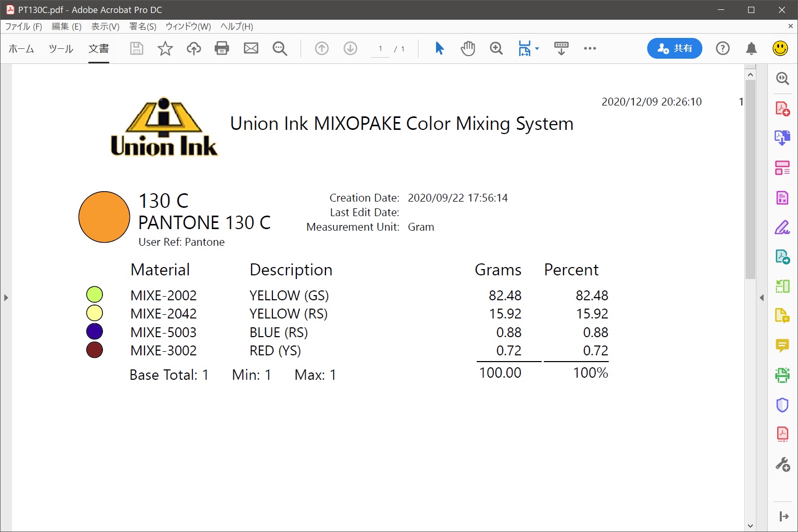Click the scroll down arrow
The width and height of the screenshot is (798, 532).
tap(750, 525)
